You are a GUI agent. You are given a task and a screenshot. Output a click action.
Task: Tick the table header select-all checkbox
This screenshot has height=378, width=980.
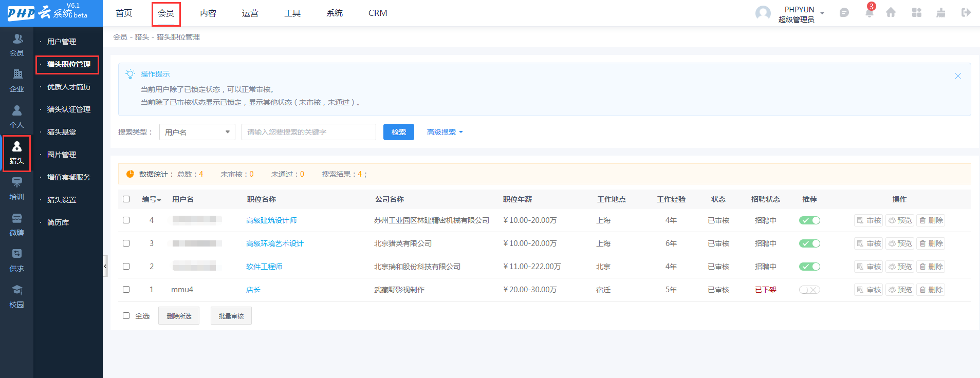(126, 199)
